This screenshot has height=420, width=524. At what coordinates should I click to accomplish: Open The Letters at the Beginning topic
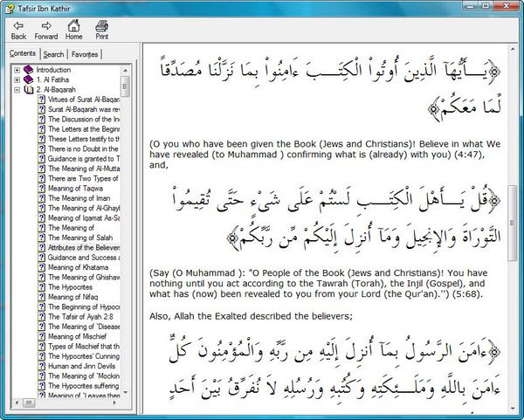click(x=84, y=129)
